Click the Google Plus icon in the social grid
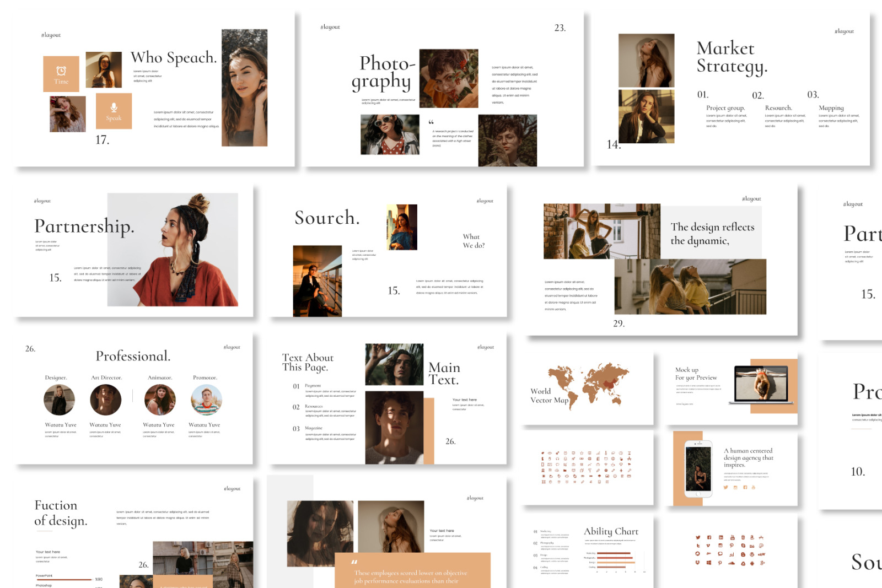 click(x=762, y=563)
